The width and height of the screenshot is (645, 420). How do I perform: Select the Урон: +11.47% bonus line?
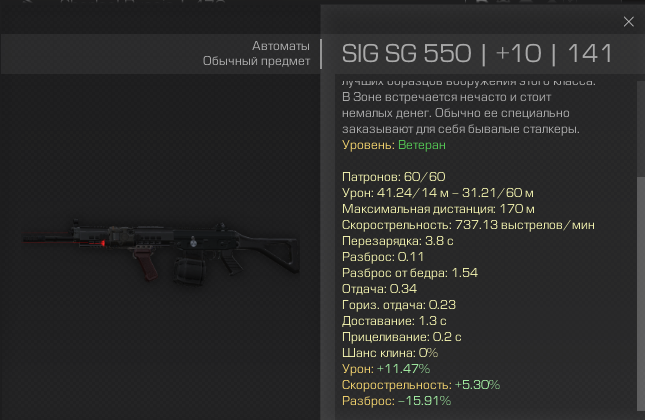pyautogui.click(x=386, y=369)
